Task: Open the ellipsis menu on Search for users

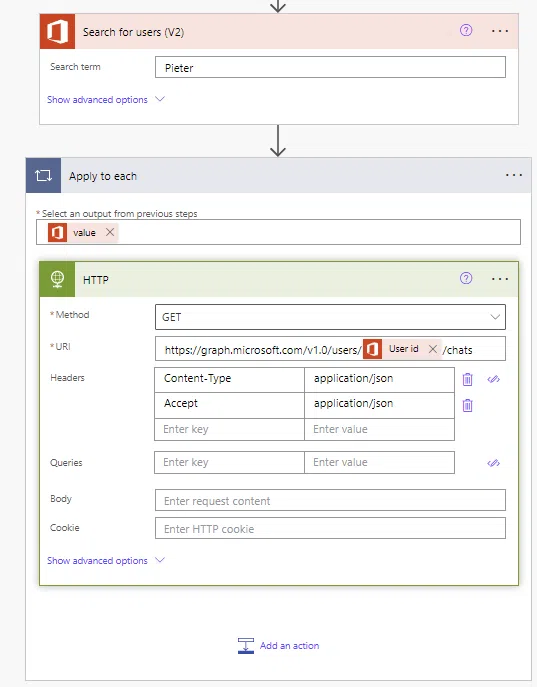Action: pyautogui.click(x=500, y=31)
